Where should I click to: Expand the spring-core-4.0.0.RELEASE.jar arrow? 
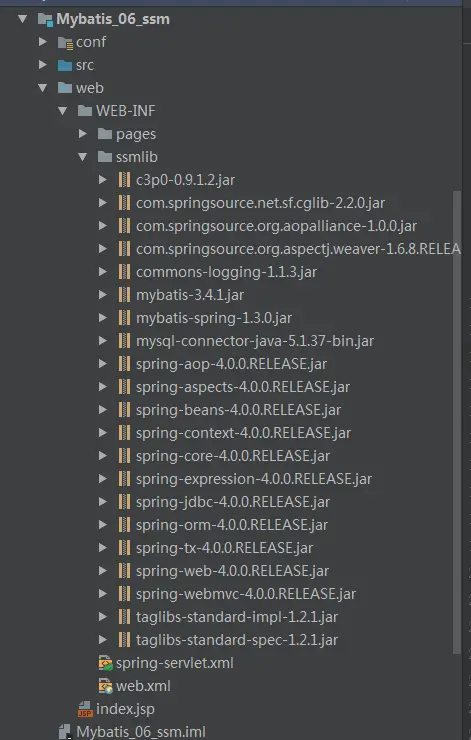coord(102,456)
